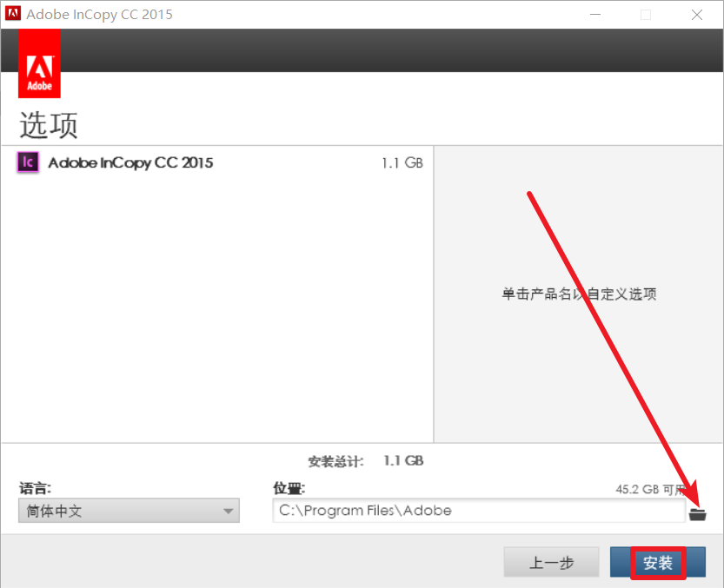Click the 安装 button
Screen dimensions: 724x588
pyautogui.click(x=658, y=562)
